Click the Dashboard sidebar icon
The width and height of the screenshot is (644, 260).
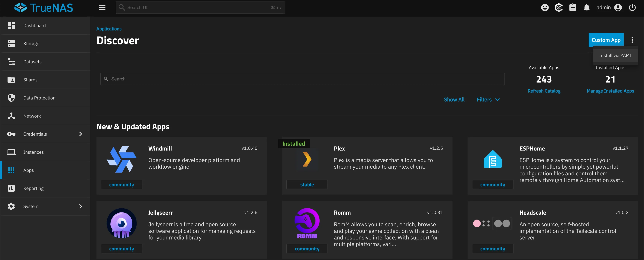(11, 25)
